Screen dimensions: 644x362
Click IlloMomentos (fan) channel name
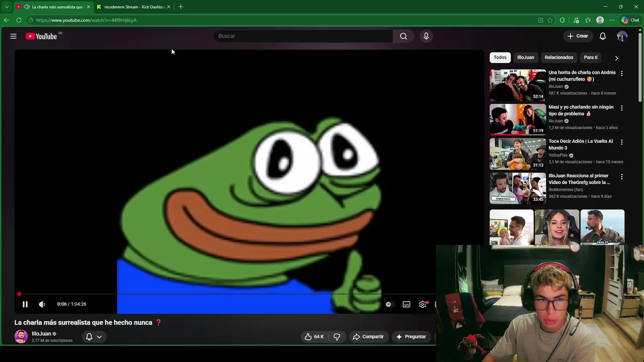566,190
